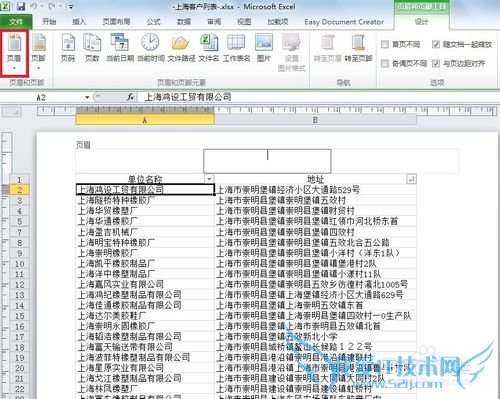This screenshot has width=500, height=399.
Task: Switch to the 视图 View tab
Action: pyautogui.click(x=244, y=22)
